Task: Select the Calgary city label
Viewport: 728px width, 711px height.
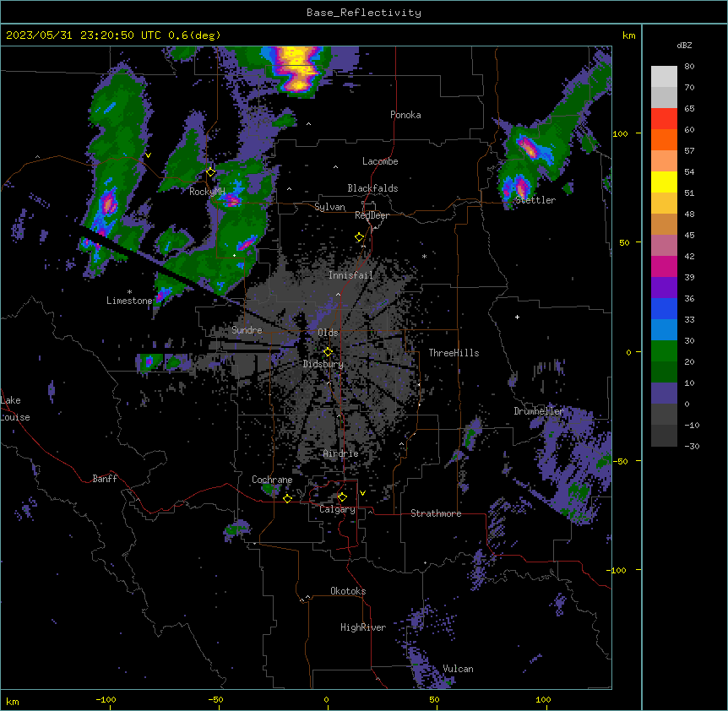Action: 337,509
